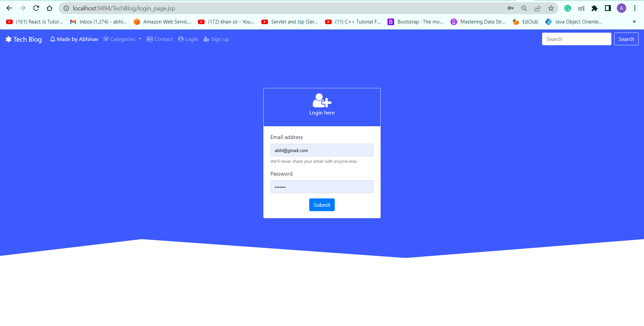Click the EdClub bookmark
This screenshot has width=644, height=326.
[525, 21]
